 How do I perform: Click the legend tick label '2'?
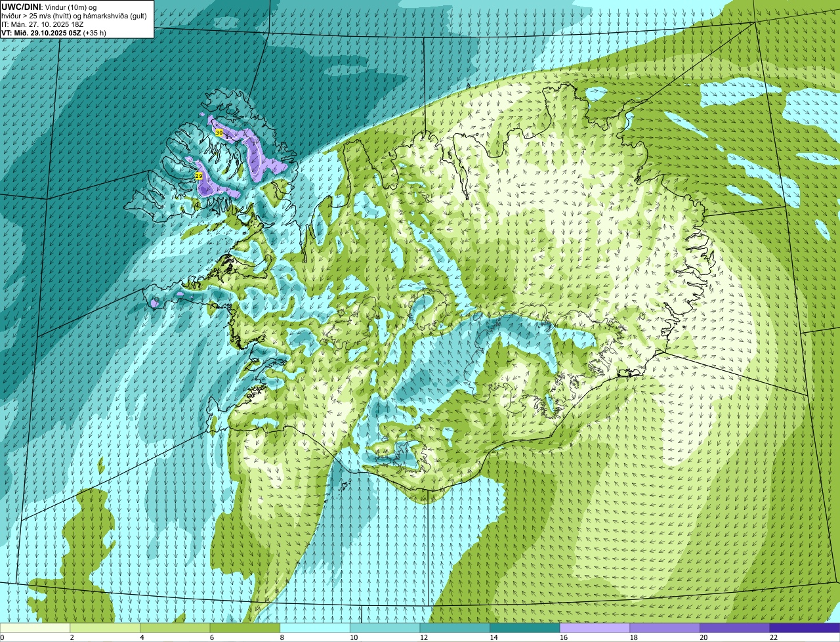(x=72, y=637)
